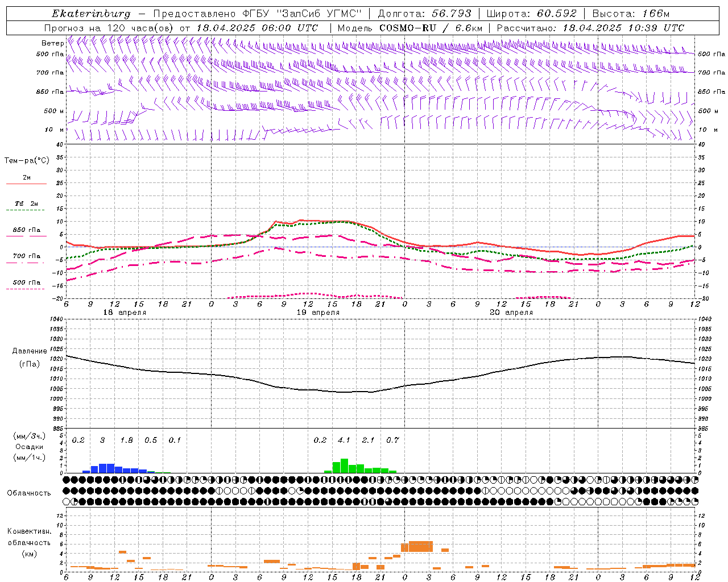Click the Ekaterinburg station title
The image size is (728, 582).
[x=91, y=14]
